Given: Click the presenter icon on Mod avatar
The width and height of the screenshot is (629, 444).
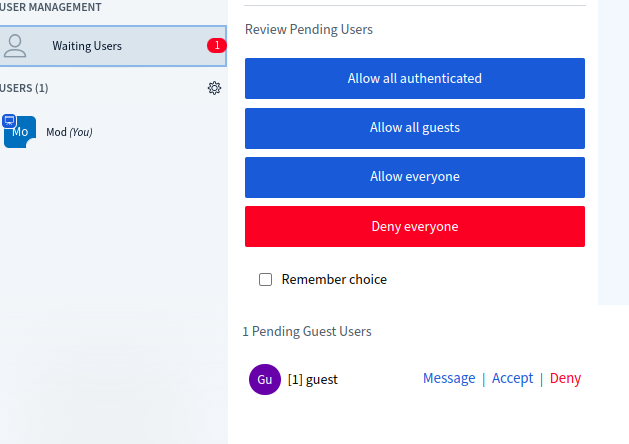Looking at the screenshot, I should pos(9,120).
